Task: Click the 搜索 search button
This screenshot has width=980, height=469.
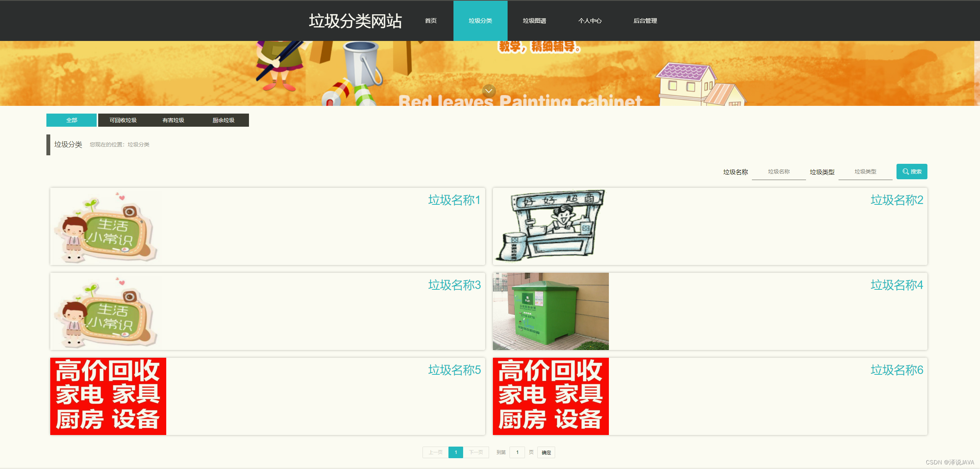Action: [912, 171]
